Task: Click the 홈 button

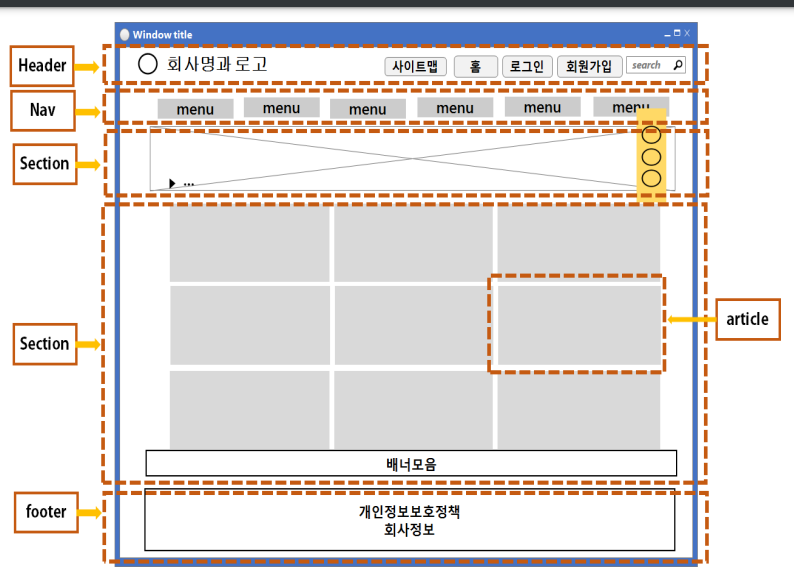Action: pyautogui.click(x=475, y=66)
